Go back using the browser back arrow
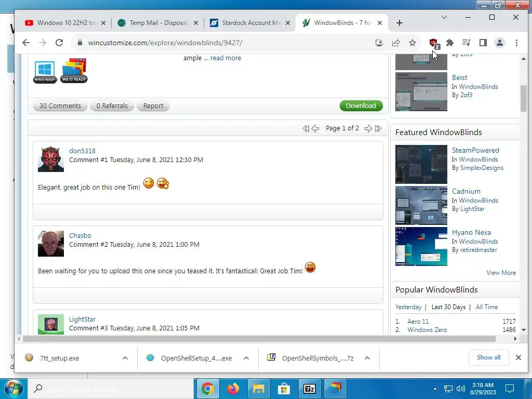Image resolution: width=532 pixels, height=399 pixels. click(26, 43)
